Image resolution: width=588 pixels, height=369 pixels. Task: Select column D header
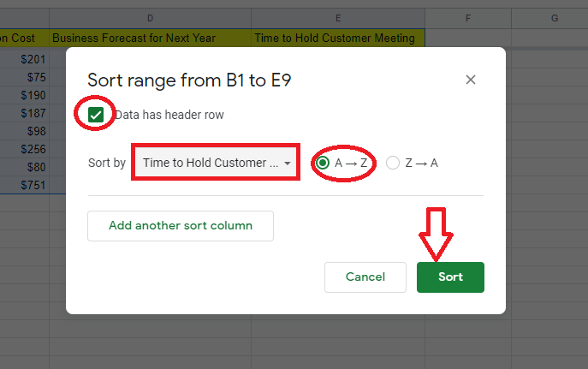click(x=150, y=17)
